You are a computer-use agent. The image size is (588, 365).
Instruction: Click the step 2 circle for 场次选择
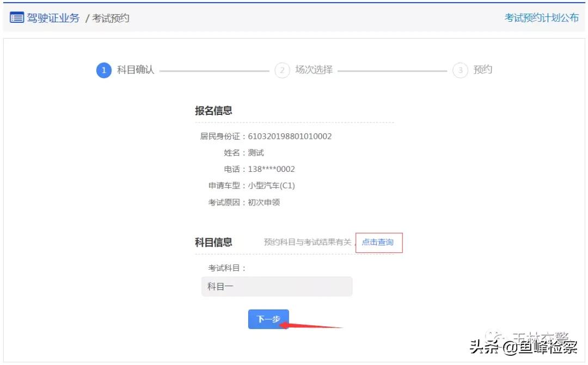[282, 70]
